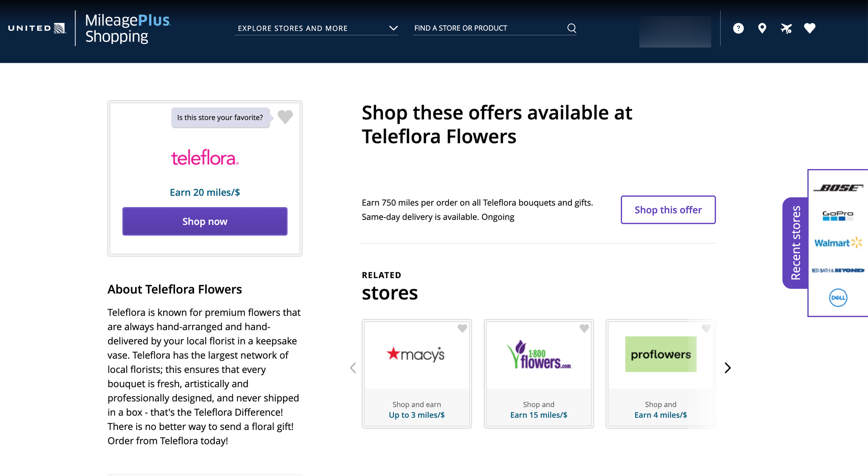
Task: Open favorites via the heart icon in navbar
Action: tap(809, 28)
